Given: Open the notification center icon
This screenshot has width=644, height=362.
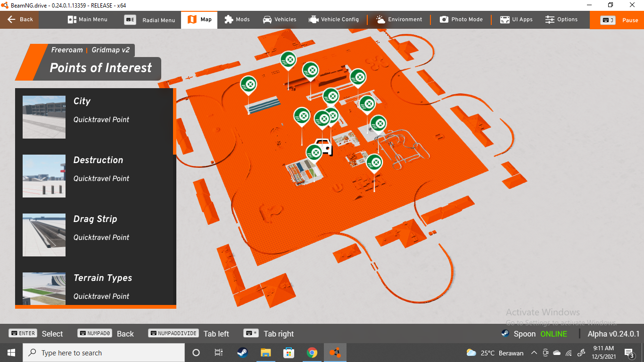Looking at the screenshot, I should [x=629, y=353].
